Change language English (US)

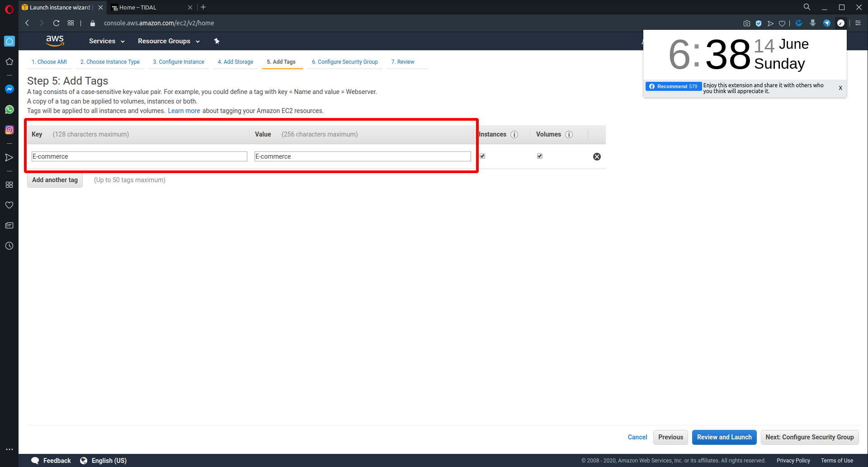pyautogui.click(x=104, y=461)
